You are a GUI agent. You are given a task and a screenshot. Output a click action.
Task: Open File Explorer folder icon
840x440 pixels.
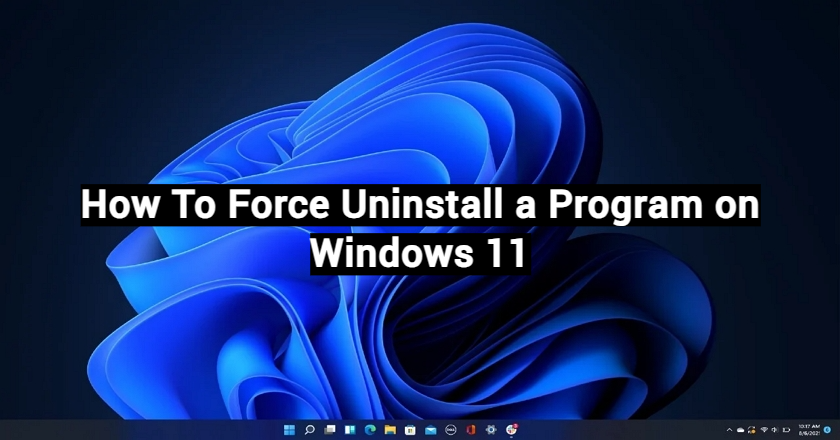390,429
